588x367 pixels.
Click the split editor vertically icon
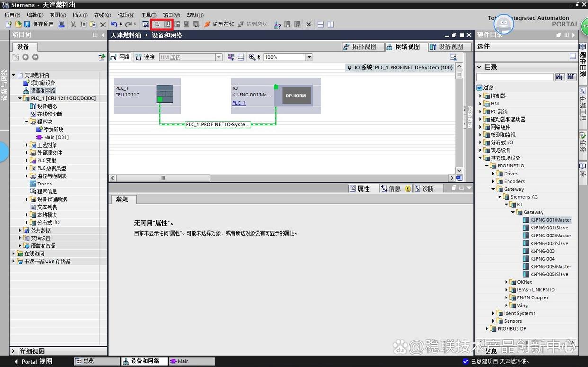[330, 25]
